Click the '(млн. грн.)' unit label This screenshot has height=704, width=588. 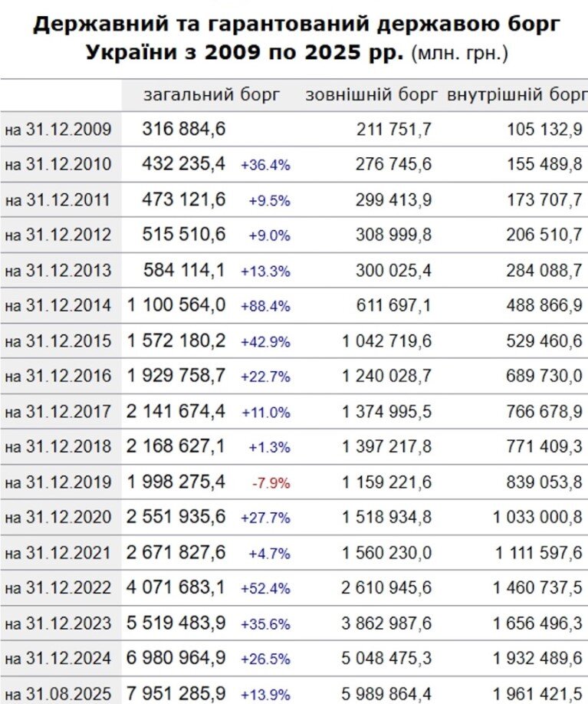tap(460, 54)
